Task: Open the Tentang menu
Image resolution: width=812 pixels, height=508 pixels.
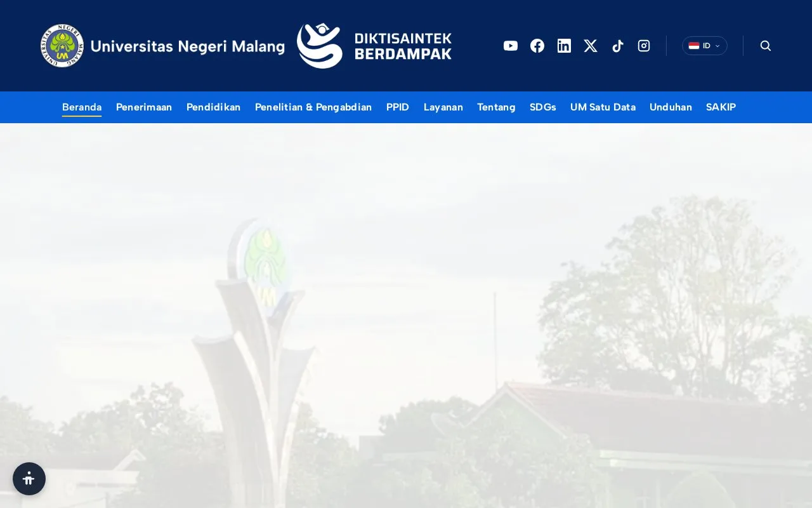Action: coord(496,107)
